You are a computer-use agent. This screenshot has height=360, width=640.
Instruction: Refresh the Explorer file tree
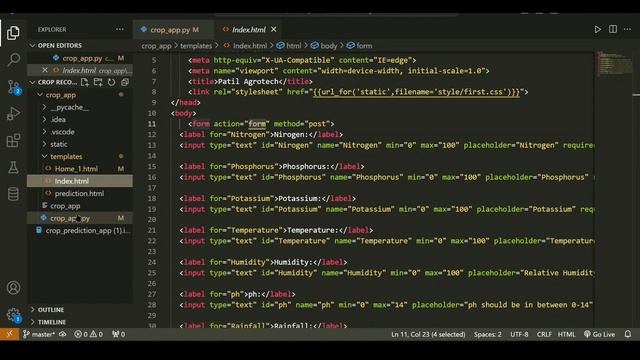tap(111, 82)
